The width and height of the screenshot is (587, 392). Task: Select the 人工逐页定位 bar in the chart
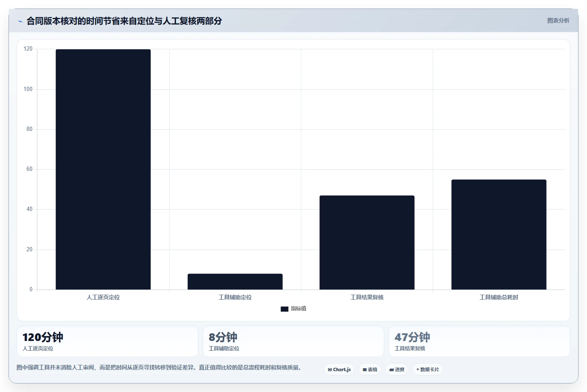(x=103, y=169)
